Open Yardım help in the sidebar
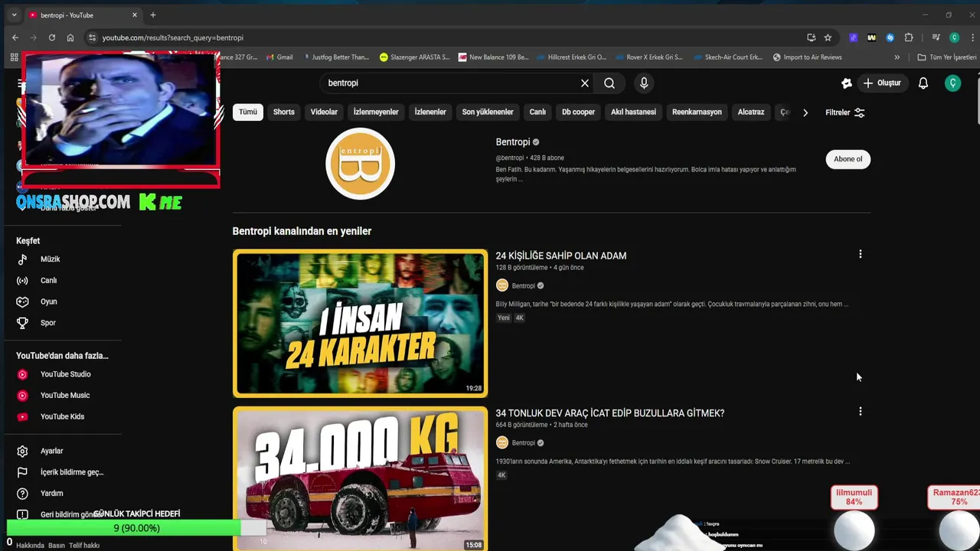 [x=61, y=494]
